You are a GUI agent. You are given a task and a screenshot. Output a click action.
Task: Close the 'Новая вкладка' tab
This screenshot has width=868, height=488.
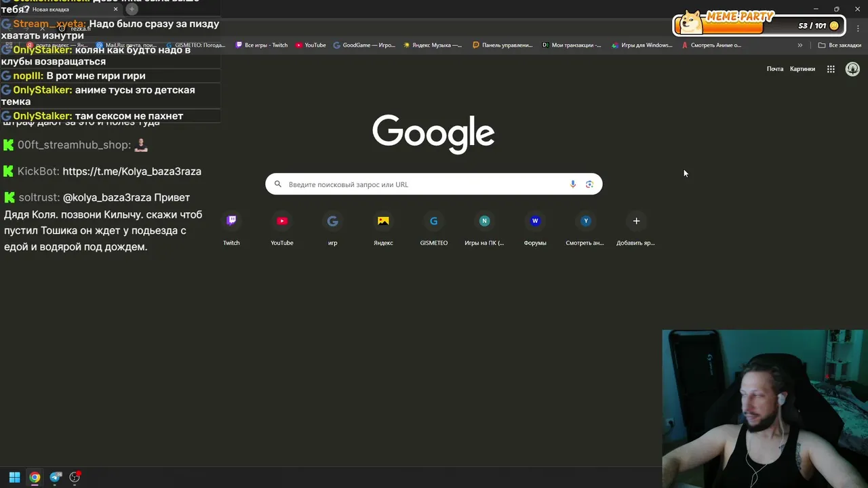coord(115,9)
